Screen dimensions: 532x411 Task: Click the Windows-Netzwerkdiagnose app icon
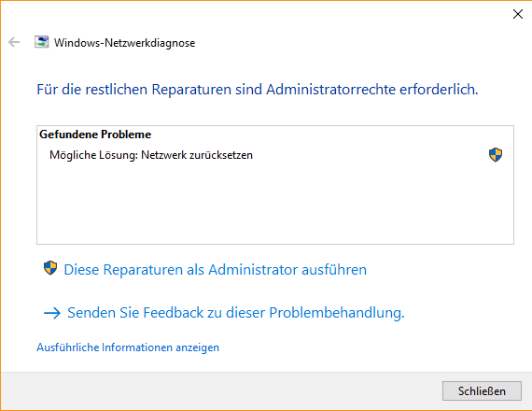coord(41,42)
